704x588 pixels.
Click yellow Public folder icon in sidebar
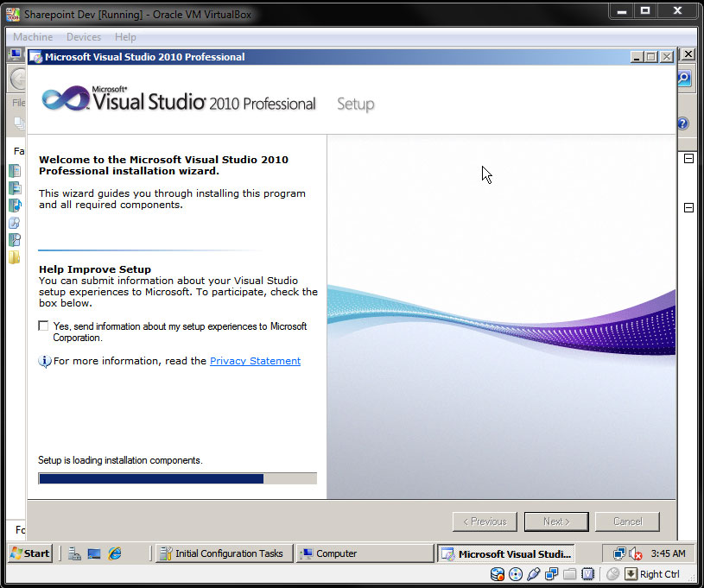15,257
